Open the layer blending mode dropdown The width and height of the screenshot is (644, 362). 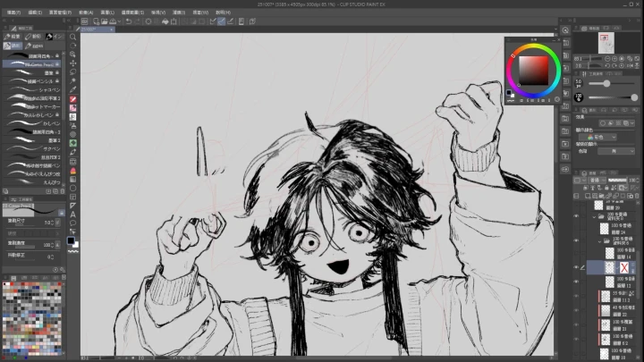coord(594,180)
